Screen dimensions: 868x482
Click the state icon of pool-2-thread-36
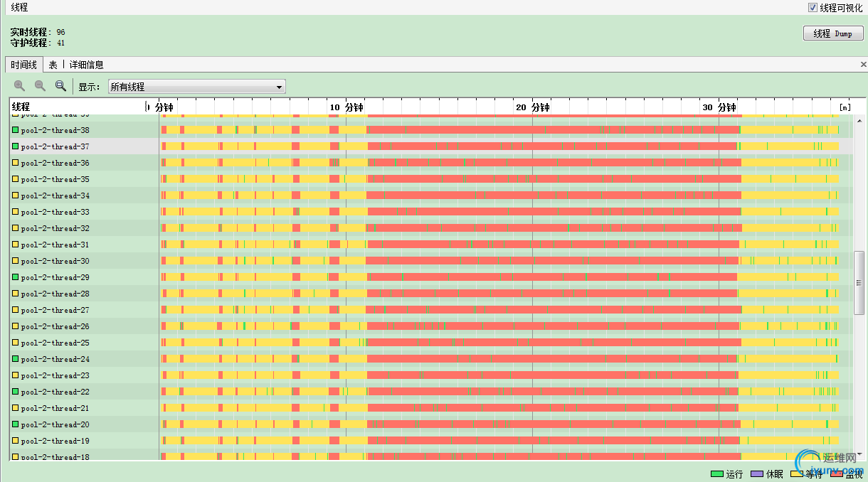(16, 163)
